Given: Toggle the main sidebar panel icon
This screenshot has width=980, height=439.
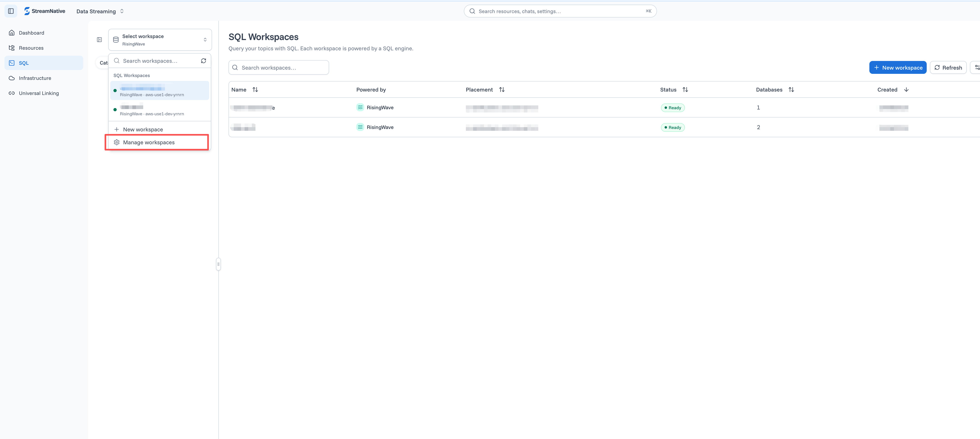Looking at the screenshot, I should click(11, 11).
